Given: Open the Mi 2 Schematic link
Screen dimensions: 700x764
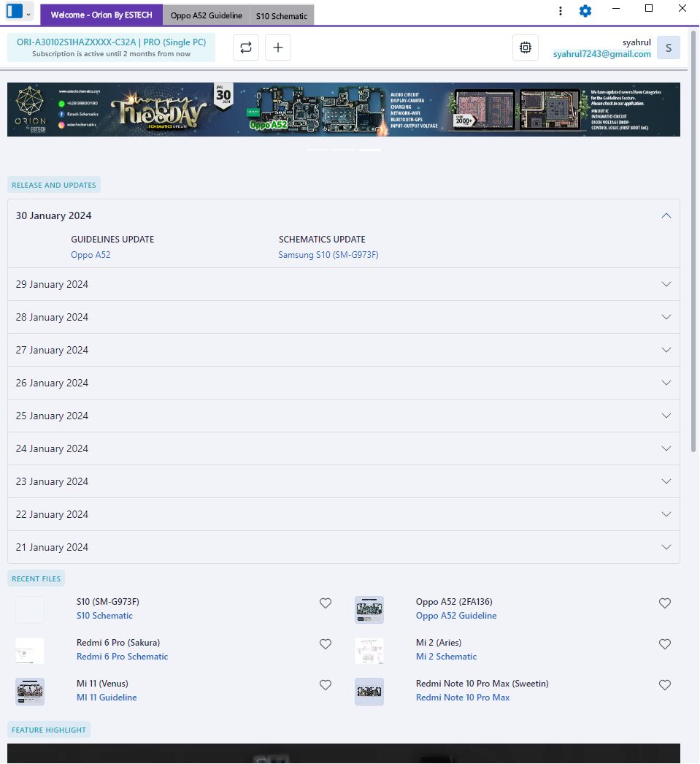Looking at the screenshot, I should tap(446, 657).
